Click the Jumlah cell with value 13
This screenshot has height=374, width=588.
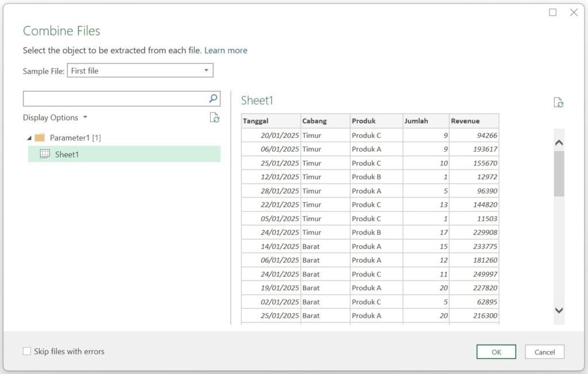tap(425, 205)
